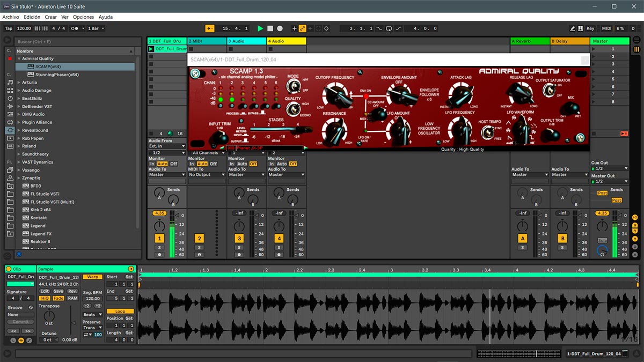The image size is (644, 362).
Task: Enable the Follow playback arrow button
Action: coord(209,28)
